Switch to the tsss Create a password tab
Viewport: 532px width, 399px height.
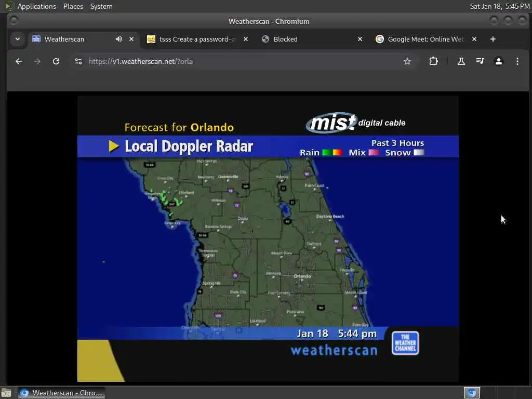pyautogui.click(x=198, y=39)
